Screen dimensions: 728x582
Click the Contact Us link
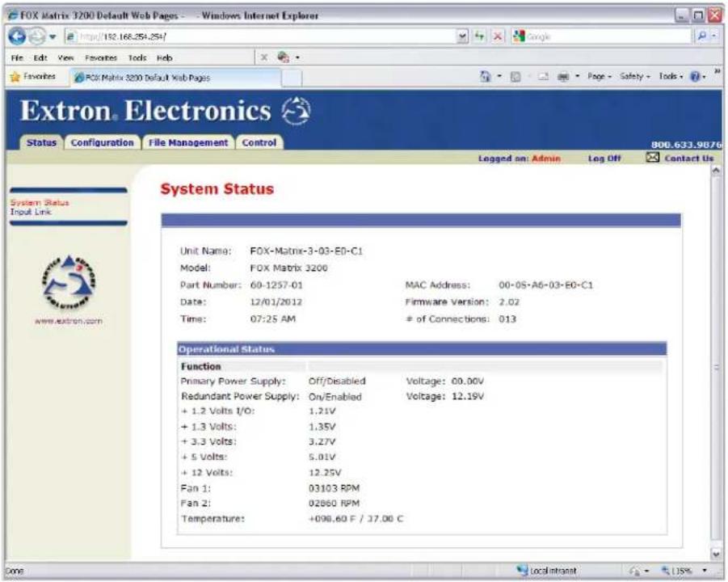(x=689, y=158)
